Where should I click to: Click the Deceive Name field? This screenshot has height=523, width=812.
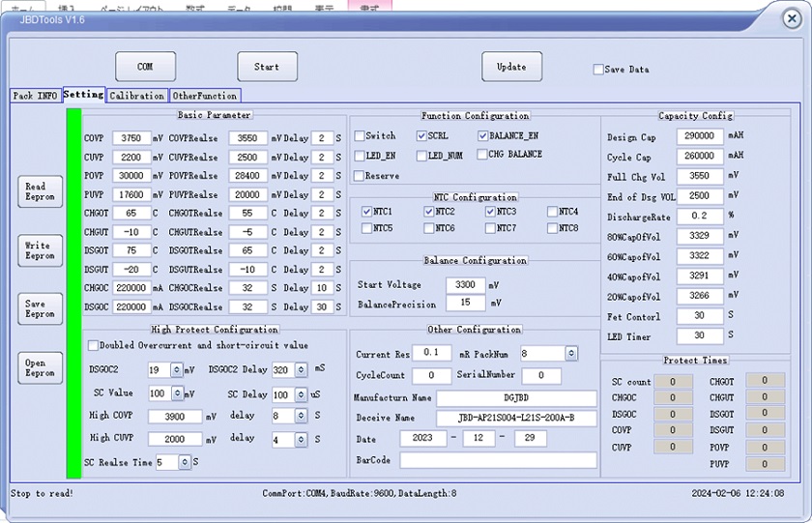(516, 418)
